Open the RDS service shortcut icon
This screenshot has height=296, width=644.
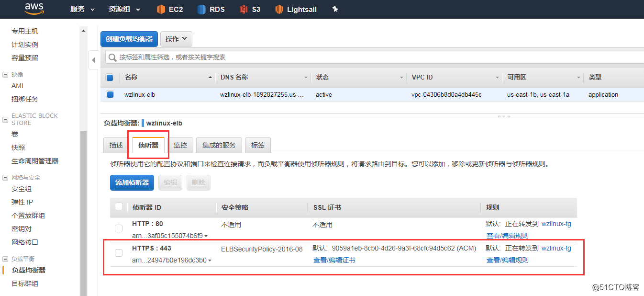[x=201, y=9]
